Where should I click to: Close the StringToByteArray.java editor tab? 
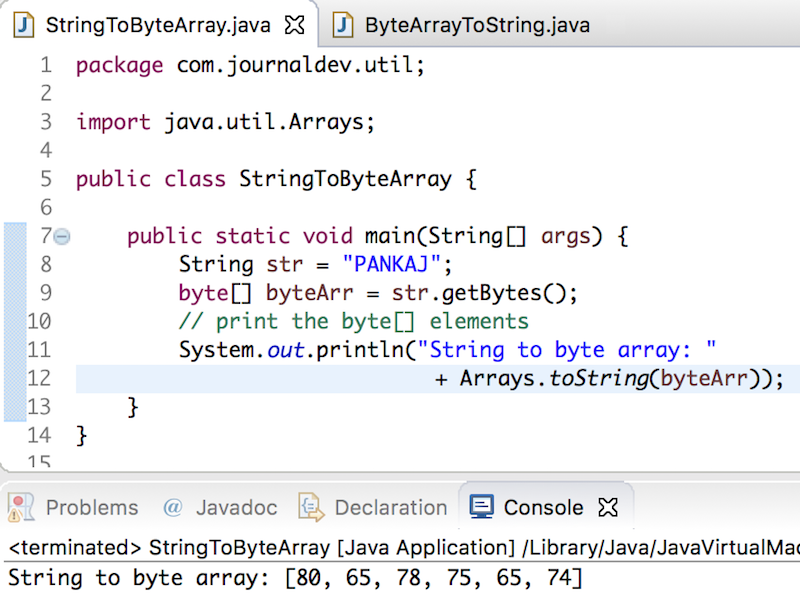point(294,24)
